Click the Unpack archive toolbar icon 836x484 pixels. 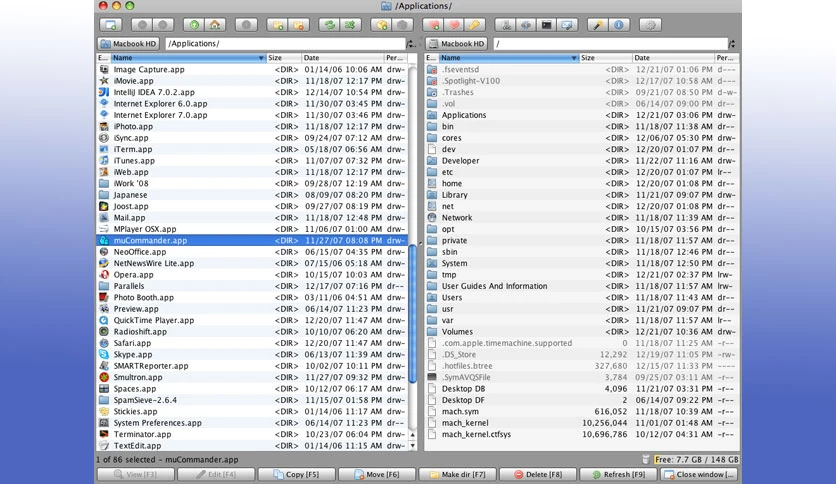pos(403,25)
